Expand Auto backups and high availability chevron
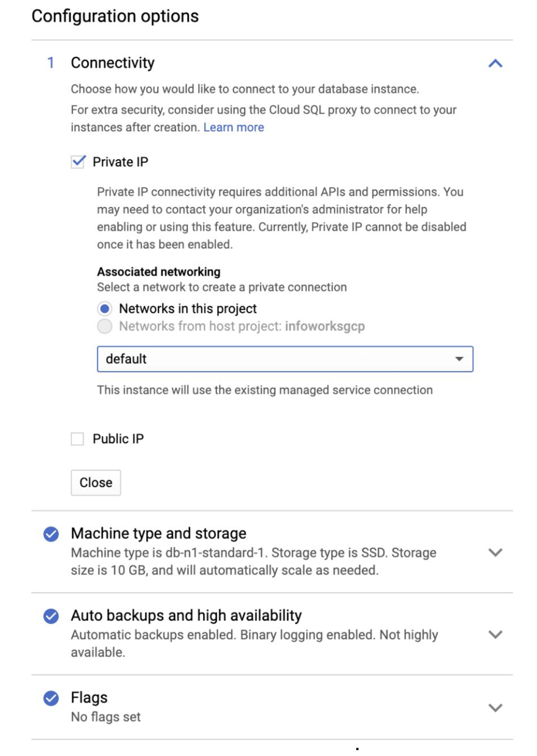Viewport: 537px width, 756px height. pyautogui.click(x=495, y=634)
